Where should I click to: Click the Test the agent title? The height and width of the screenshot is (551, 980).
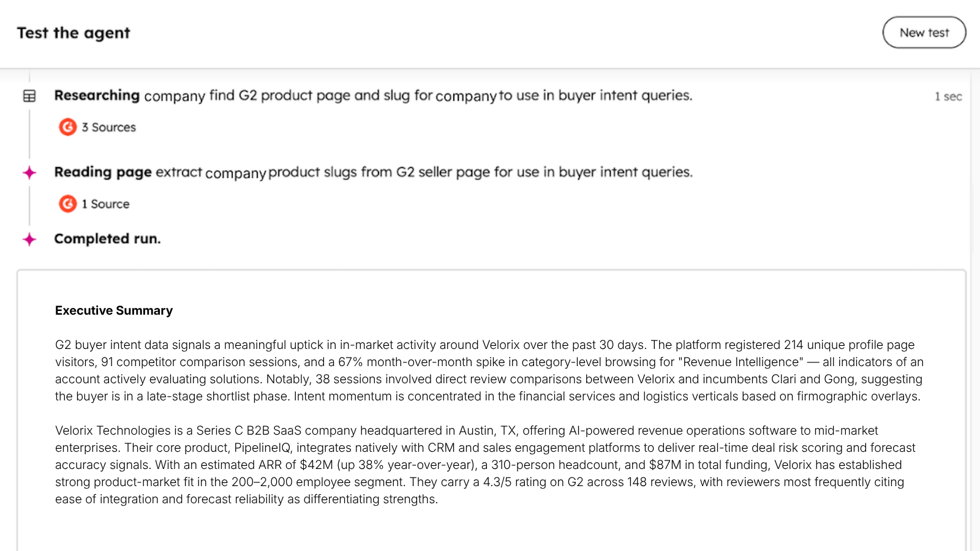73,33
